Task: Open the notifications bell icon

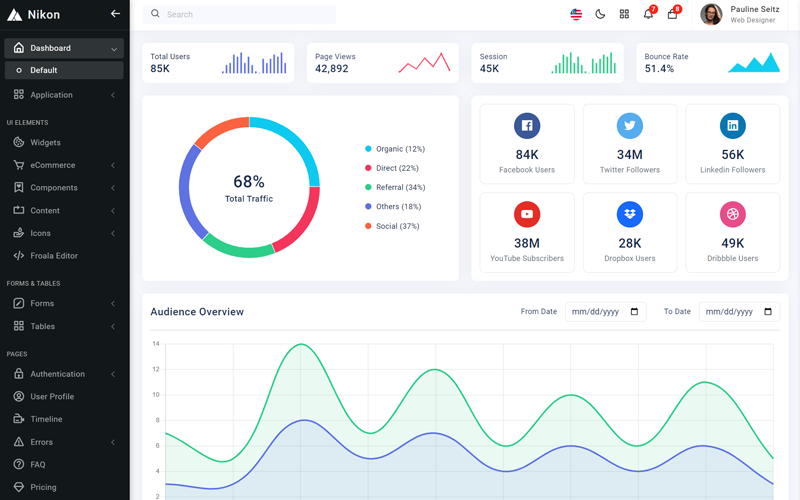Action: coord(648,14)
